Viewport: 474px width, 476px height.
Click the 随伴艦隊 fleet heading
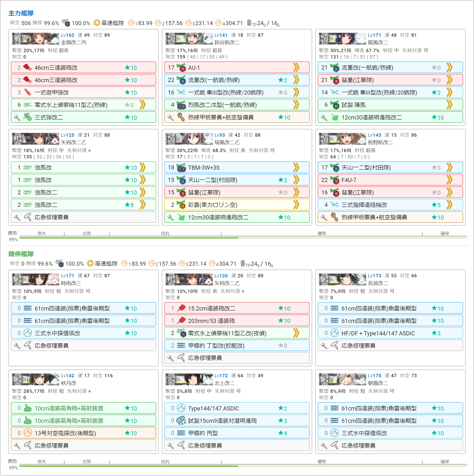coord(21,254)
